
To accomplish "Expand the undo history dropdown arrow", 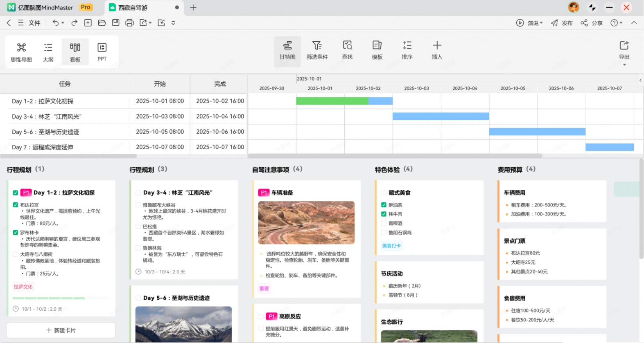I will coord(63,23).
